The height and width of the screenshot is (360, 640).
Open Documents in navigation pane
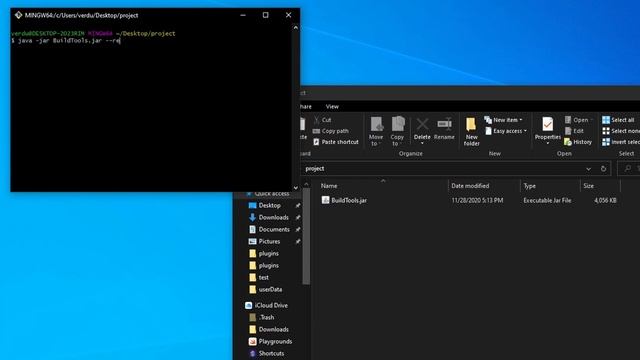click(x=274, y=229)
